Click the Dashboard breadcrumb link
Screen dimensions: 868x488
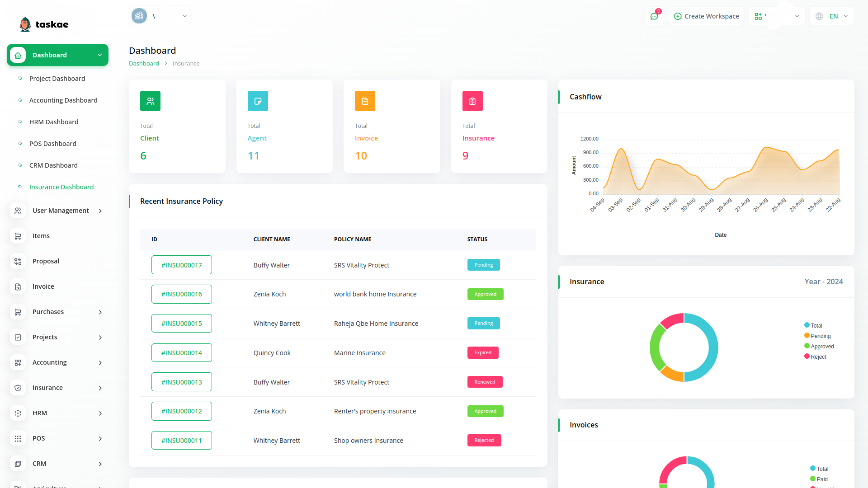144,64
